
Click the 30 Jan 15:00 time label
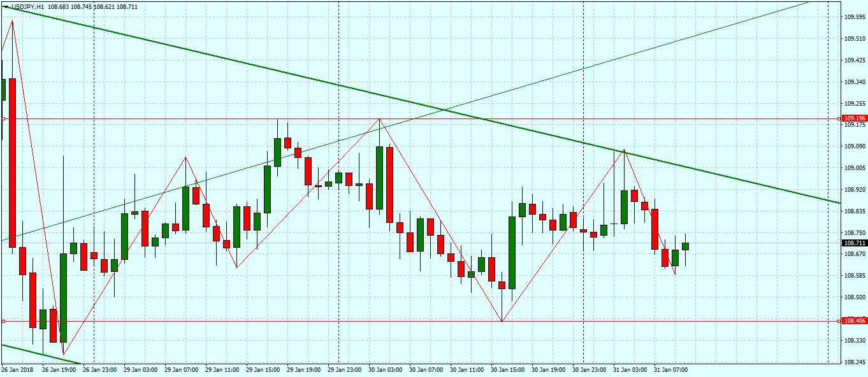(x=508, y=369)
